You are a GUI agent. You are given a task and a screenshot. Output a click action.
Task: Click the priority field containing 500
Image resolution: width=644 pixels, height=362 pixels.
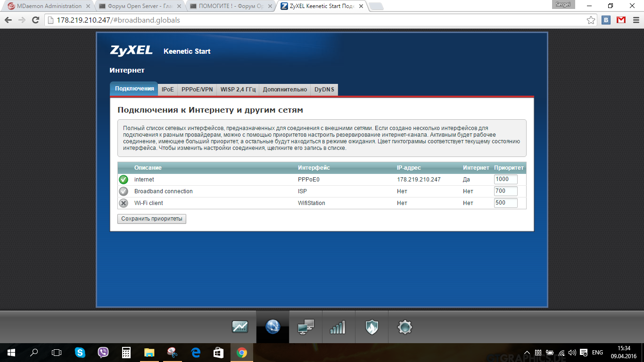point(505,203)
